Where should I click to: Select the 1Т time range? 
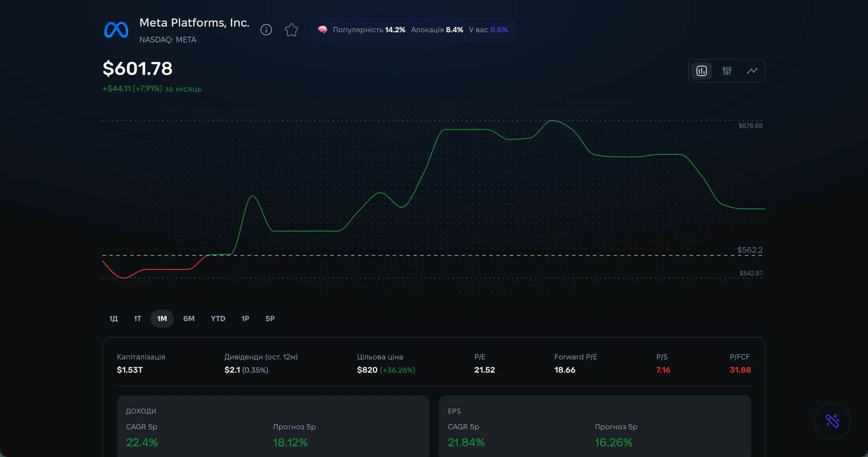pos(137,319)
